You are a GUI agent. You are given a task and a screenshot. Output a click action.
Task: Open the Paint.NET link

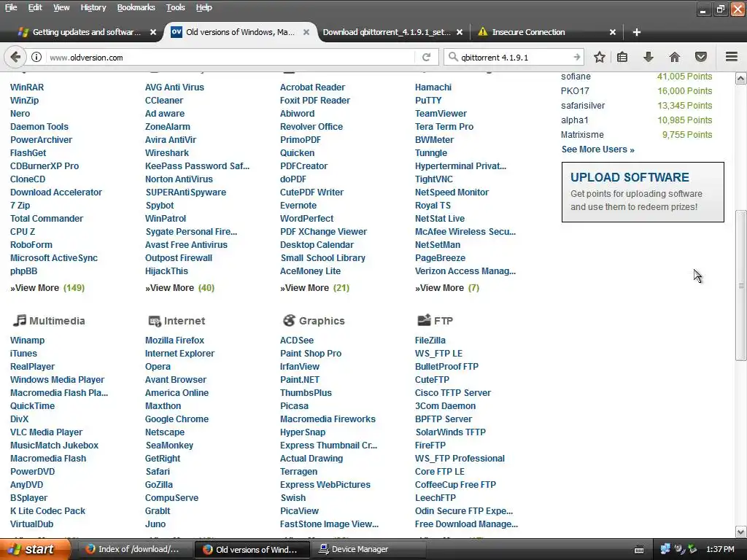pyautogui.click(x=300, y=379)
